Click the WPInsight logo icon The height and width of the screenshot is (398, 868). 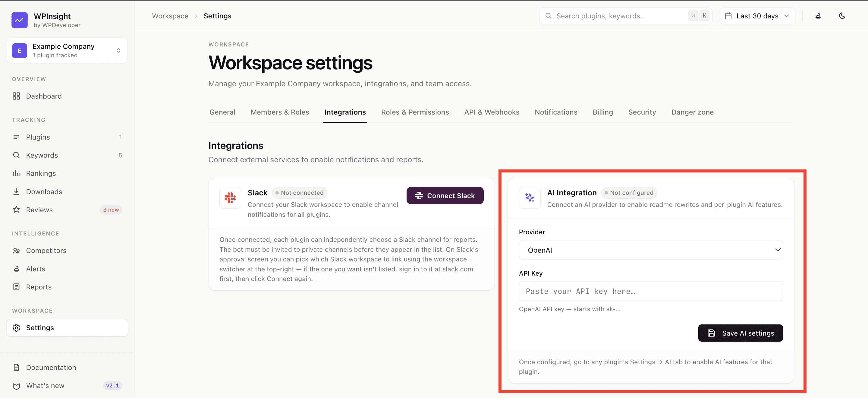tap(20, 20)
